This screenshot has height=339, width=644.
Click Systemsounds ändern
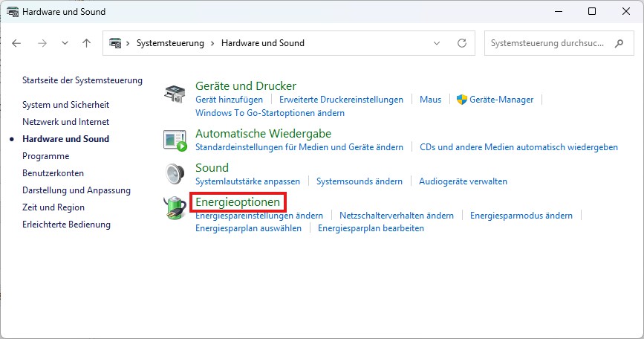(360, 181)
